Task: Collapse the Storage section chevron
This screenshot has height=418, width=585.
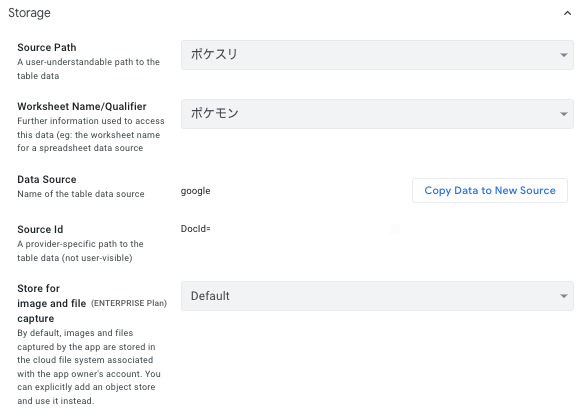Action: click(567, 13)
